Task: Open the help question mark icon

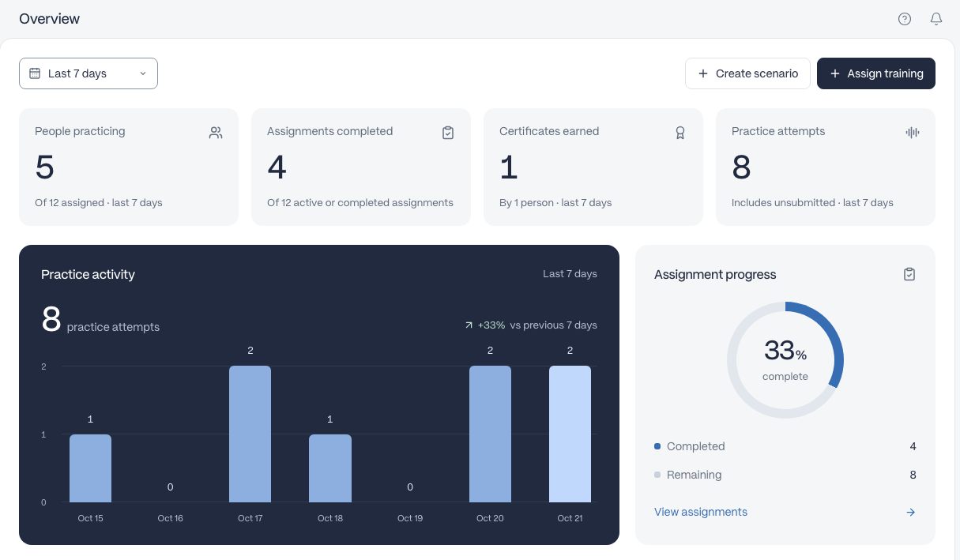Action: tap(905, 19)
